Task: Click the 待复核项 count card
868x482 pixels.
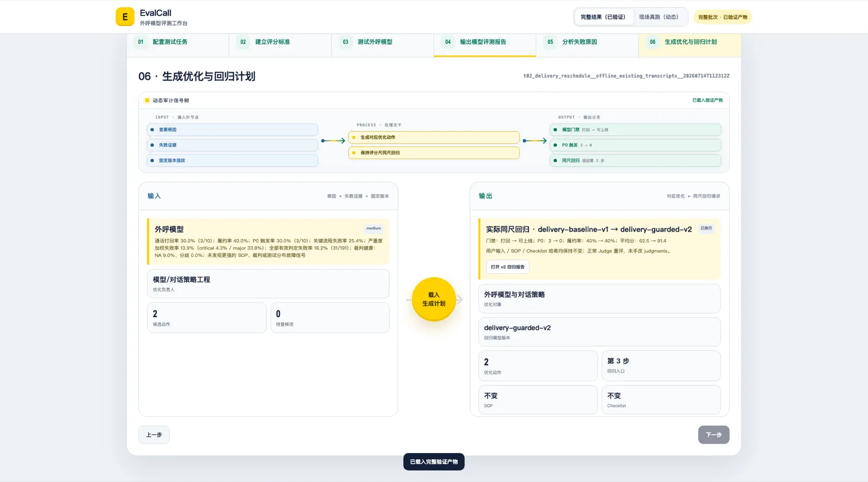Action: click(330, 318)
